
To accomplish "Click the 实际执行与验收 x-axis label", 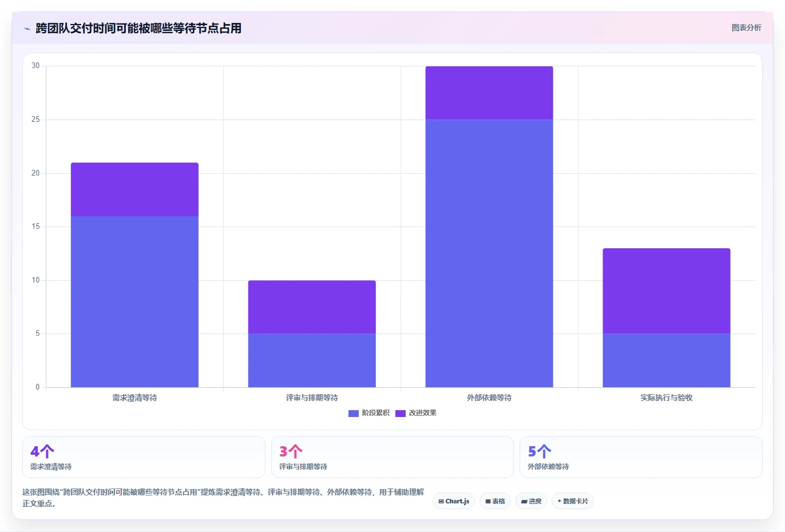I will 667,398.
